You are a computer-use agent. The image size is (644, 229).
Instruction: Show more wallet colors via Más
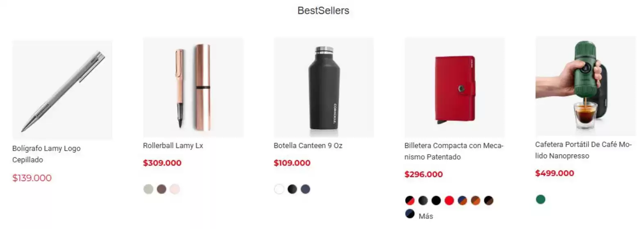pos(426,216)
